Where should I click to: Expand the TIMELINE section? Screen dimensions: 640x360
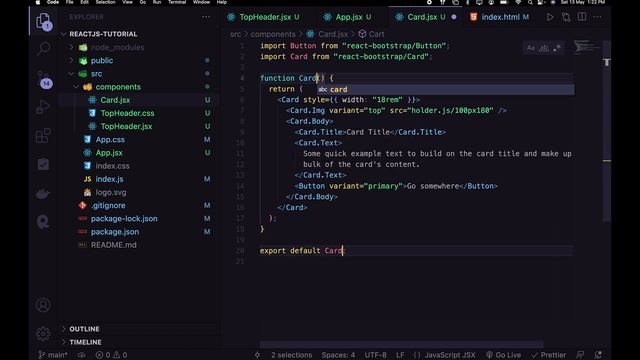tap(85, 342)
